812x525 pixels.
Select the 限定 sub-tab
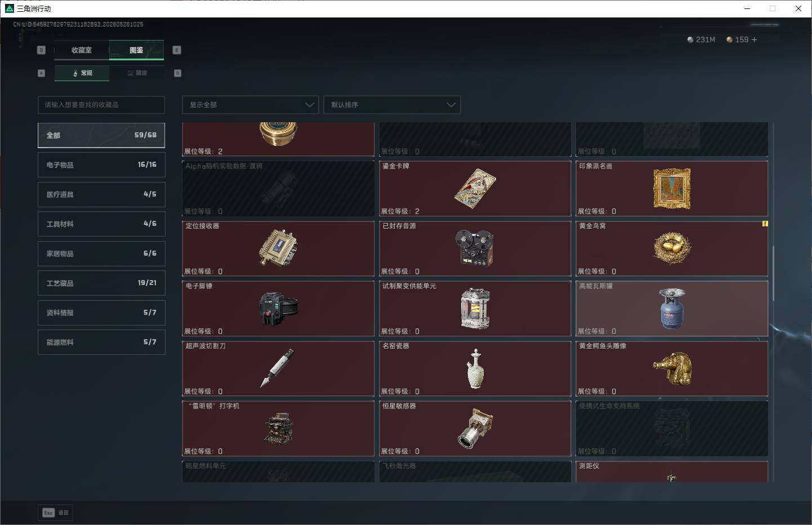pyautogui.click(x=137, y=73)
